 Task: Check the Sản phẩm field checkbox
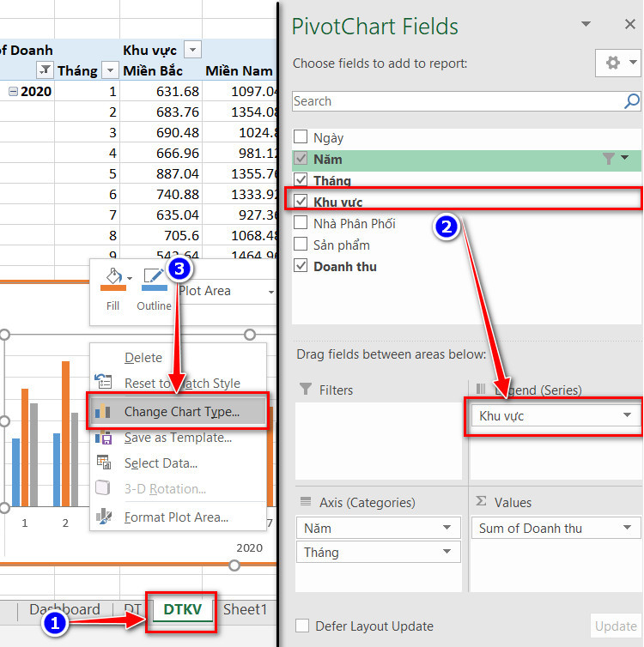pyautogui.click(x=301, y=245)
